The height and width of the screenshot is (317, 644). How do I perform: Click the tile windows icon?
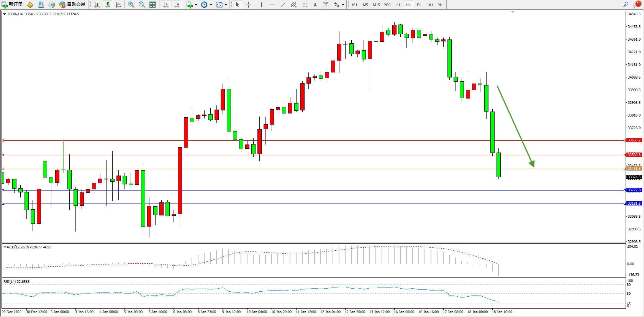point(152,5)
